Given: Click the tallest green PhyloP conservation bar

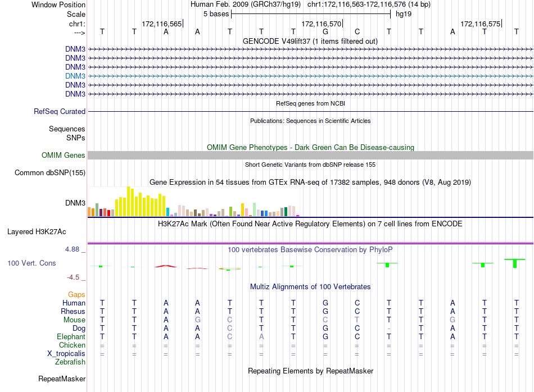Looking at the screenshot, I should (515, 263).
